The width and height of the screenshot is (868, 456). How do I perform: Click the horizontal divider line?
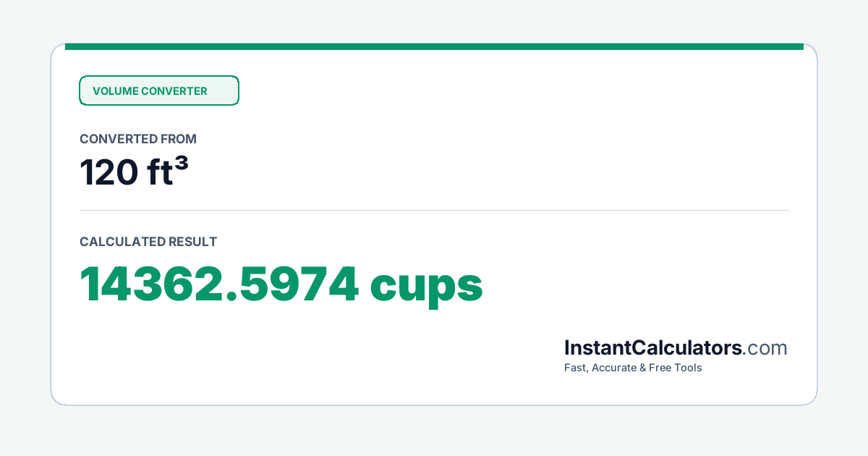[x=434, y=211]
